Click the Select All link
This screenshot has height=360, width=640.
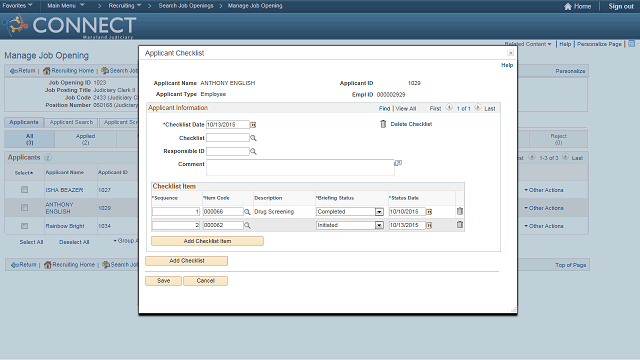pos(31,242)
